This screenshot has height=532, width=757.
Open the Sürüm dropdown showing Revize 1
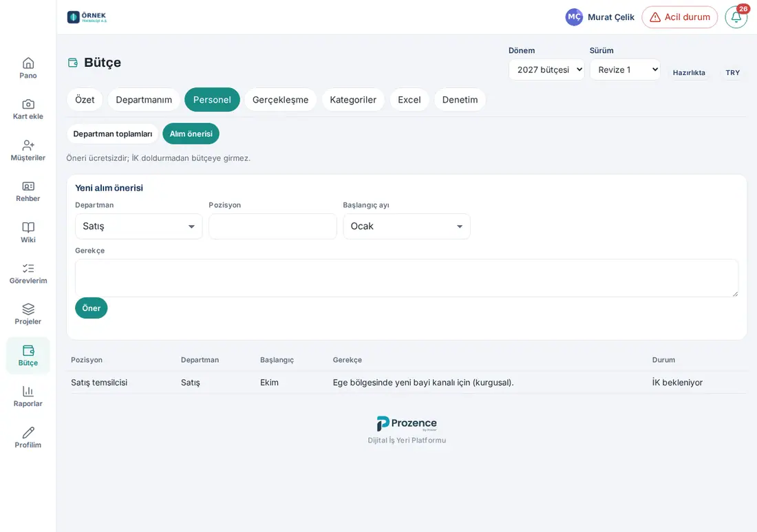pyautogui.click(x=625, y=70)
